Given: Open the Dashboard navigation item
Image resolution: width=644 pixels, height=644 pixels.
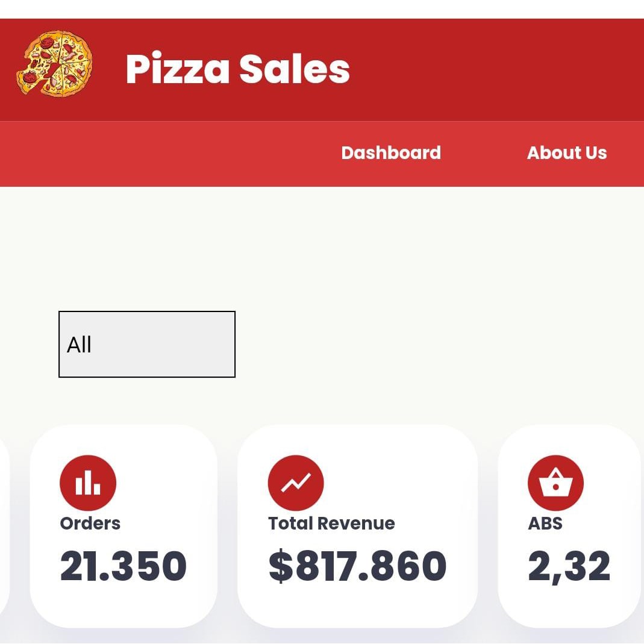Looking at the screenshot, I should tap(391, 153).
